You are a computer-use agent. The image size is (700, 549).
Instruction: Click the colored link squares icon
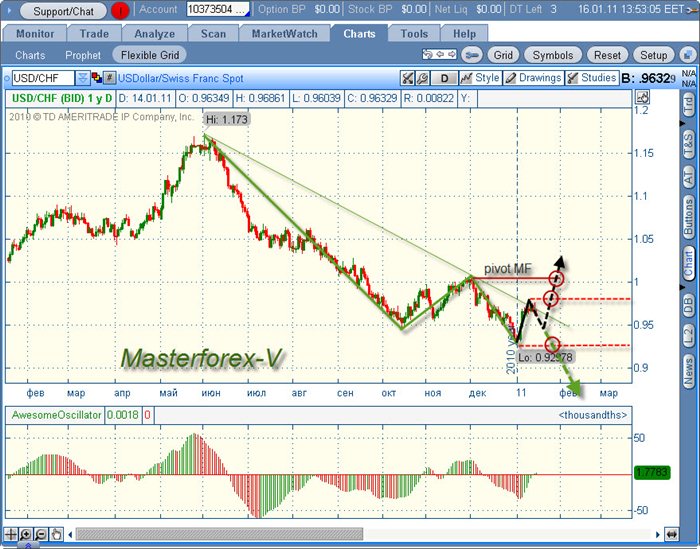(96, 78)
